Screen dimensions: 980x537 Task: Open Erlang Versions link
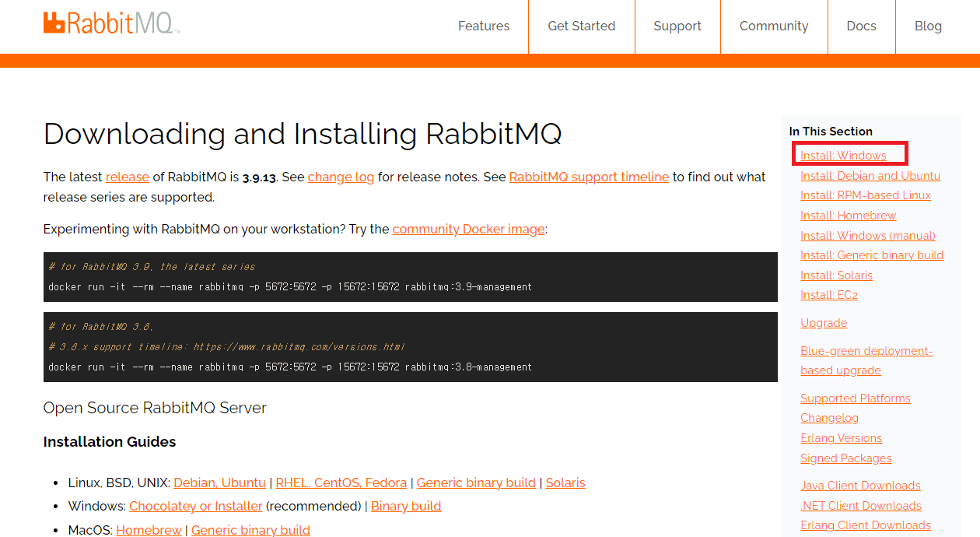(842, 438)
